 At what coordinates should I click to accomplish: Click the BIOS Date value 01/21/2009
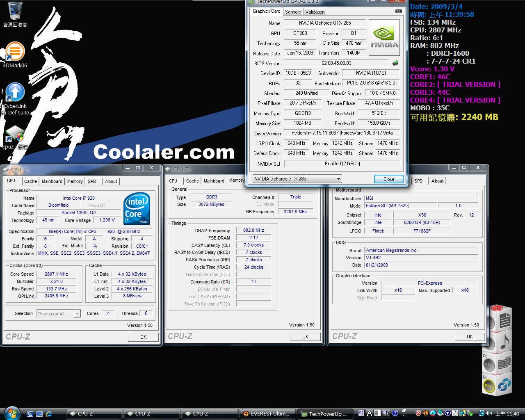point(421,265)
